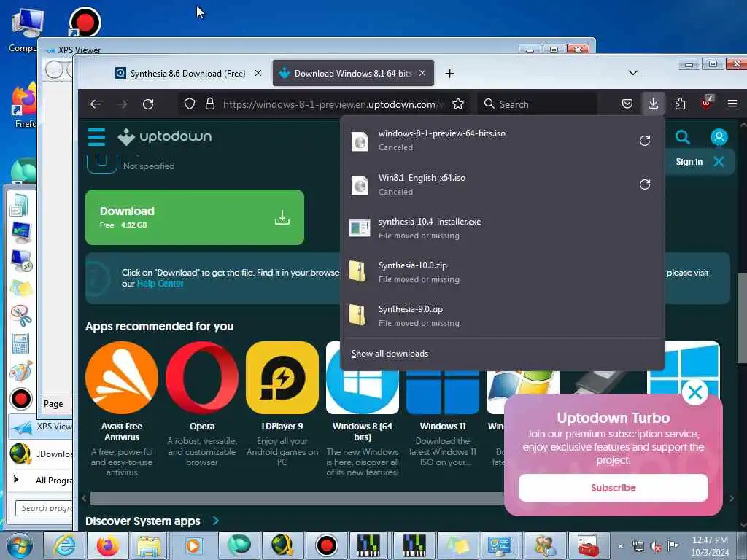Screen dimensions: 747x560
Task: Click the Uptodown search magnifier icon
Action: pyautogui.click(x=682, y=138)
